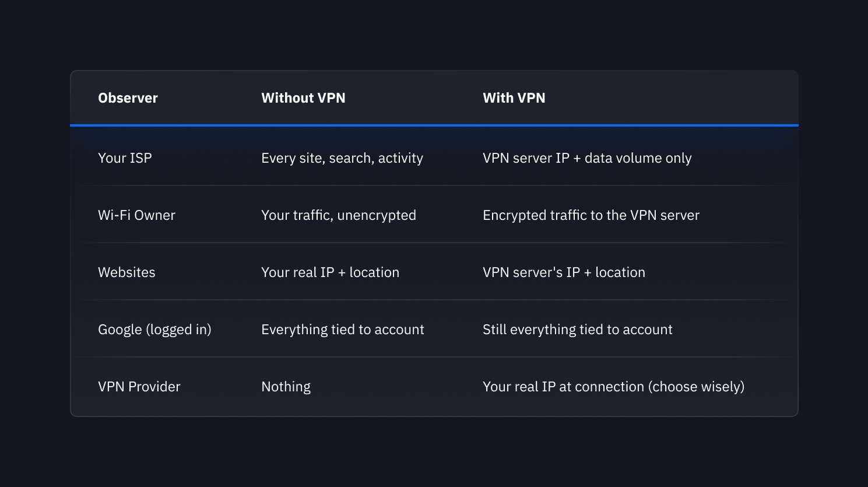The image size is (868, 487).
Task: Select the VPN Provider row label
Action: click(139, 387)
